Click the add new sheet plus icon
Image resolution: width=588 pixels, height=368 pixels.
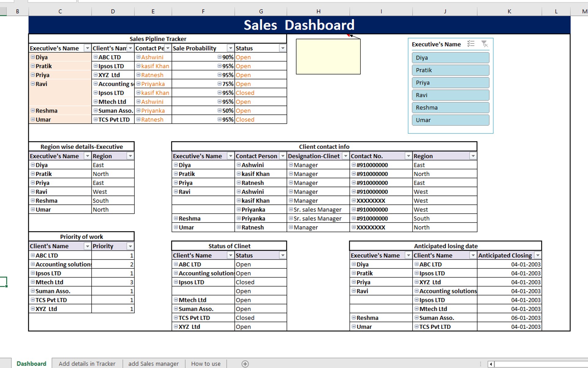245,364
